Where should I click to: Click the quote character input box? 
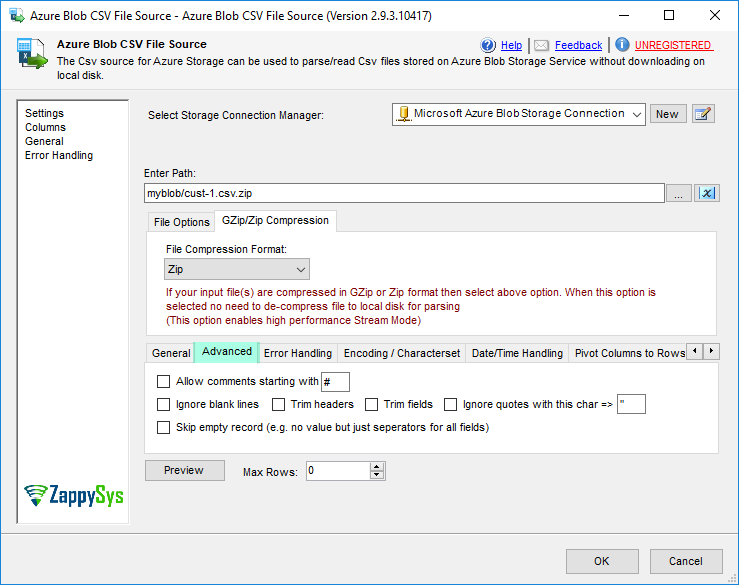coord(631,404)
